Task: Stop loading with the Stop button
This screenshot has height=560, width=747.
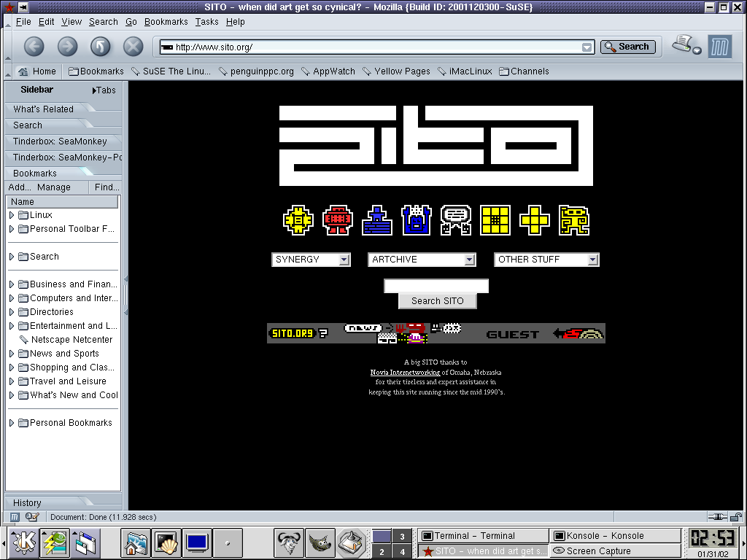Action: 133,47
